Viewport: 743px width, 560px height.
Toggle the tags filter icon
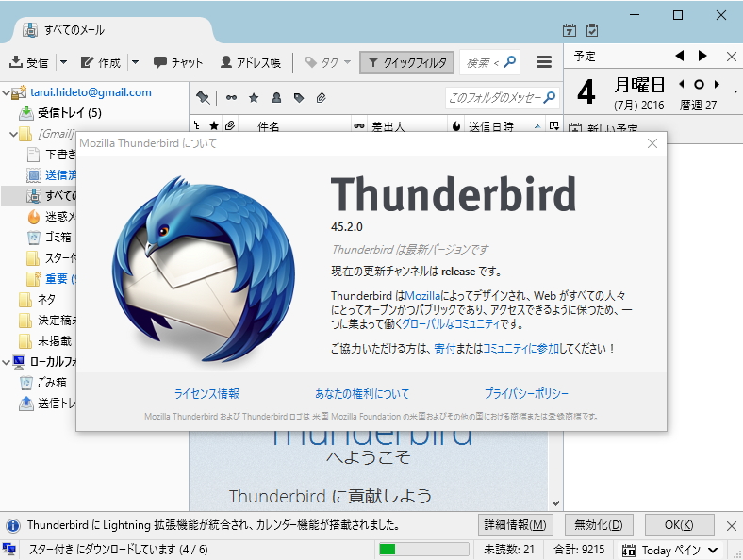point(299,98)
